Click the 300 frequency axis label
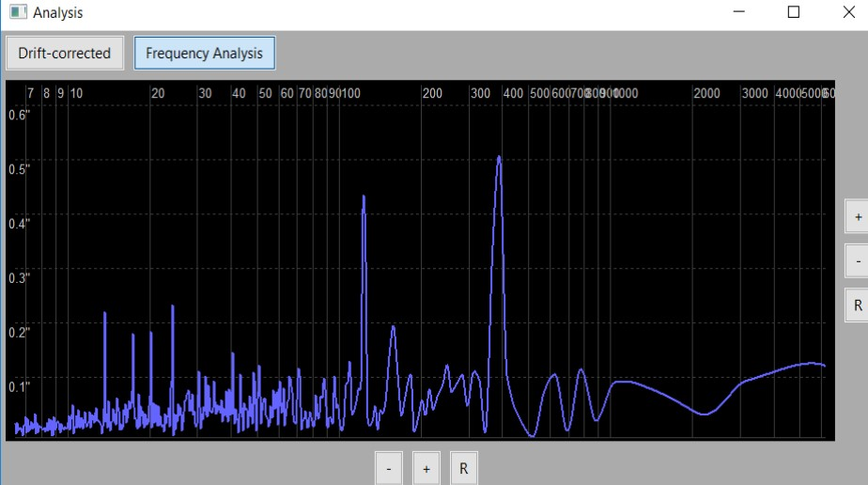868x485 pixels. 481,93
